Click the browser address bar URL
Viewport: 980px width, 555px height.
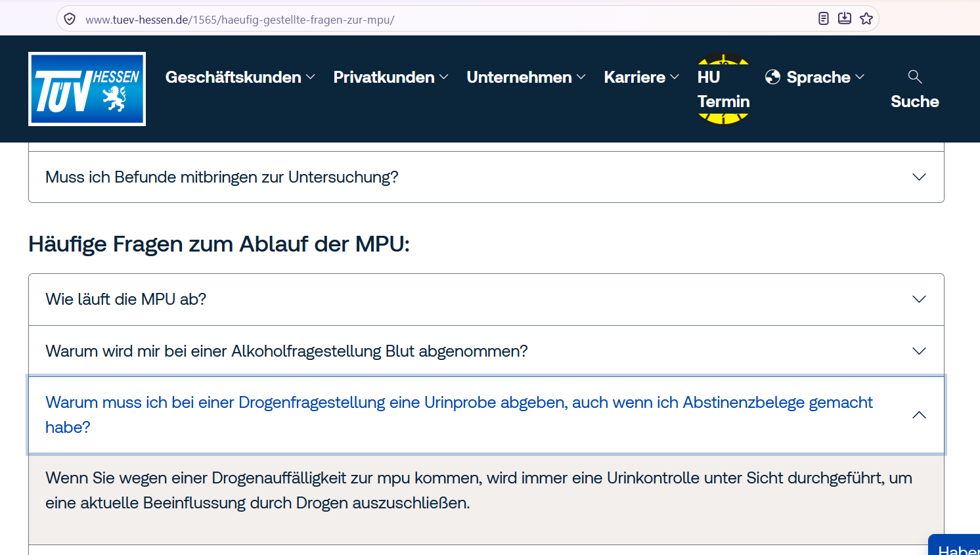[240, 20]
